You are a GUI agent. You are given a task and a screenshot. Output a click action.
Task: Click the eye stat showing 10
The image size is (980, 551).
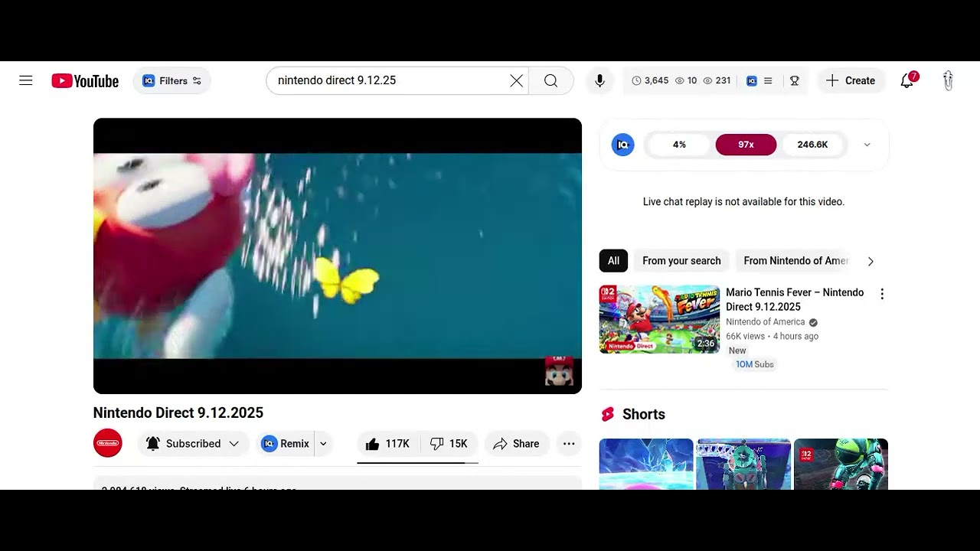click(686, 80)
